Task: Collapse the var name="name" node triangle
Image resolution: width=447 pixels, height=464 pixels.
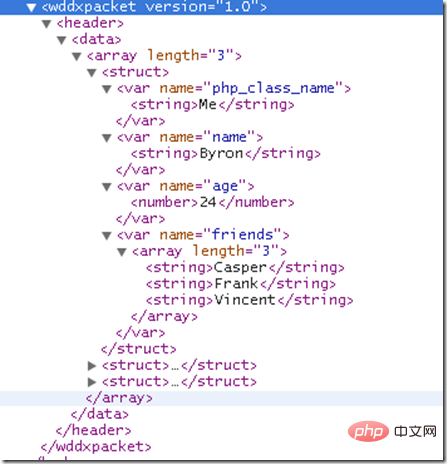Action: point(106,138)
